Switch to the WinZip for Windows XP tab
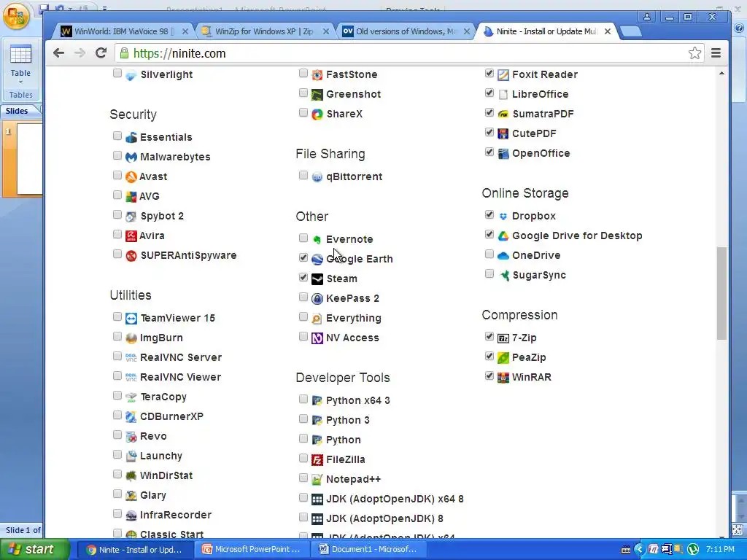Image resolution: width=747 pixels, height=560 pixels. click(264, 31)
